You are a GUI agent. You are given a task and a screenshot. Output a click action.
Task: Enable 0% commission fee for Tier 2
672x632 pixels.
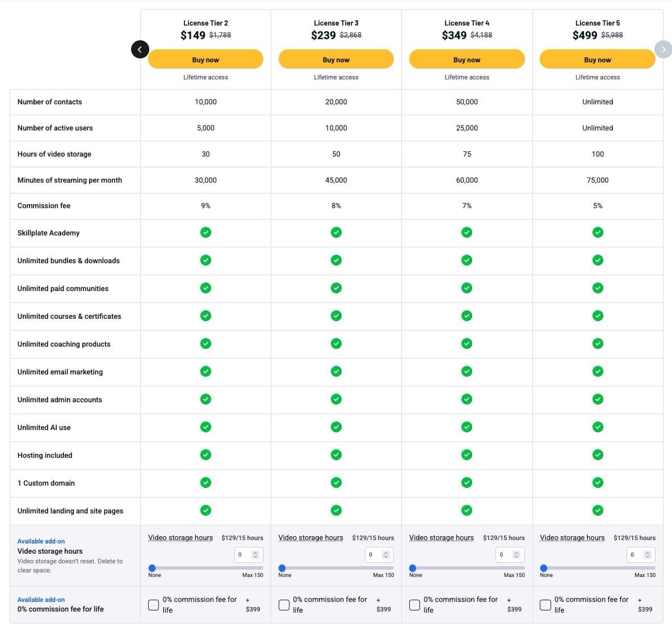154,605
